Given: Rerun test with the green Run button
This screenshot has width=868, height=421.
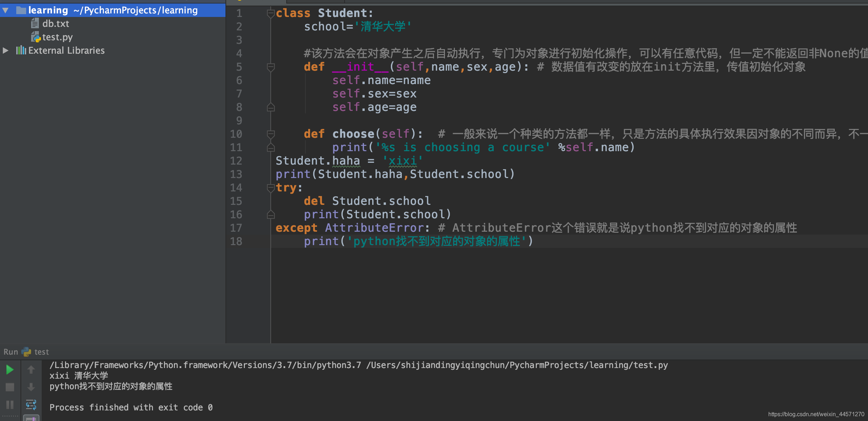Looking at the screenshot, I should click(x=10, y=370).
